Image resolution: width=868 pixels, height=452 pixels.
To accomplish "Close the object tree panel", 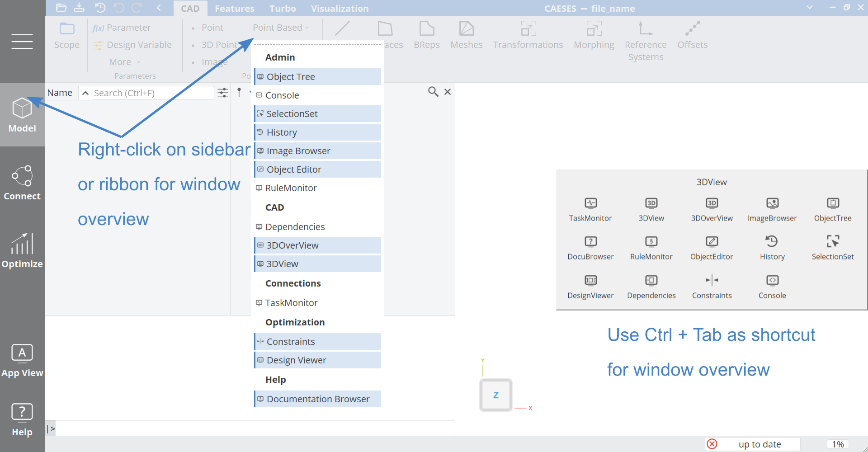I will [448, 92].
